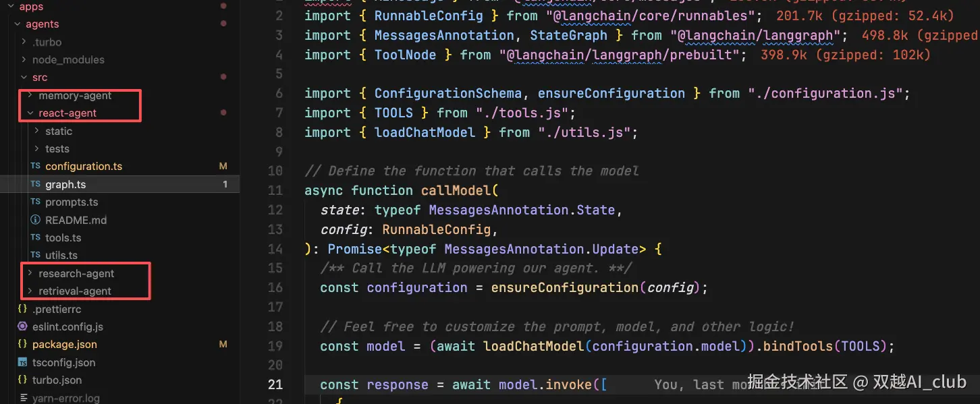Viewport: 980px width, 404px height.
Task: Click the icon of tsconfig.json
Action: (22, 362)
